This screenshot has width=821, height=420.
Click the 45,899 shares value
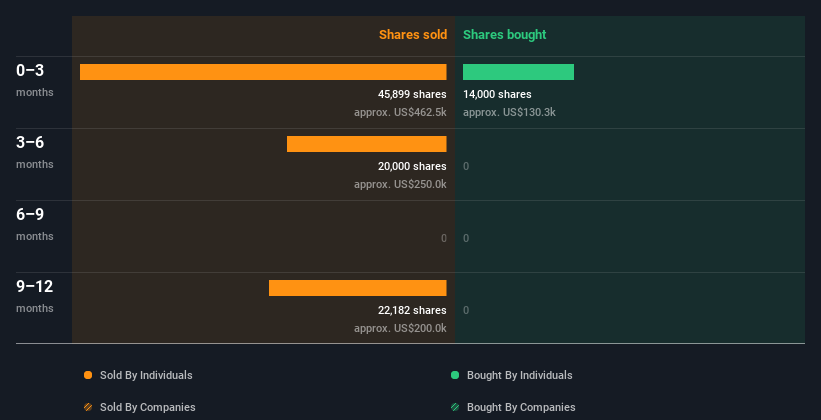412,94
